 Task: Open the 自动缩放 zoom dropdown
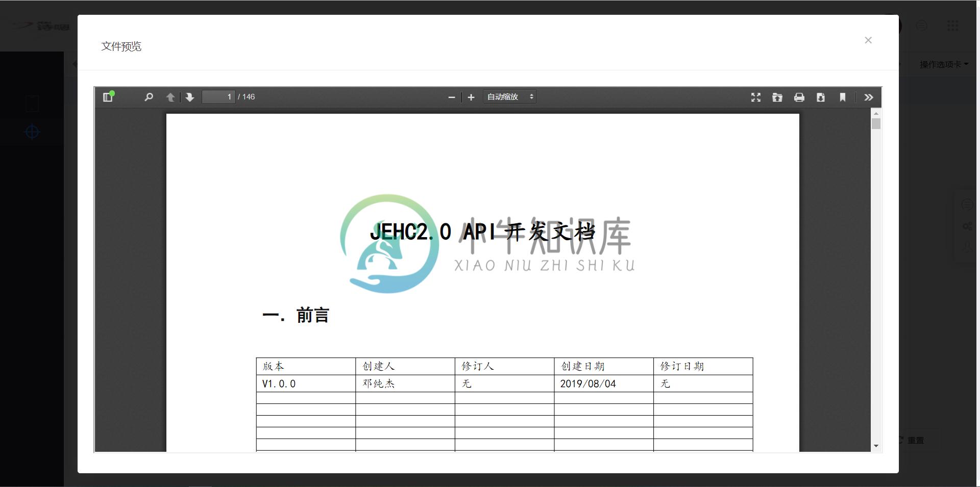tap(509, 97)
